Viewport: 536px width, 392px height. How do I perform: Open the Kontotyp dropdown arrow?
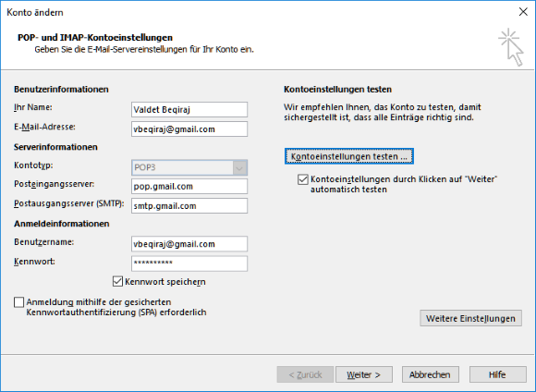(239, 168)
